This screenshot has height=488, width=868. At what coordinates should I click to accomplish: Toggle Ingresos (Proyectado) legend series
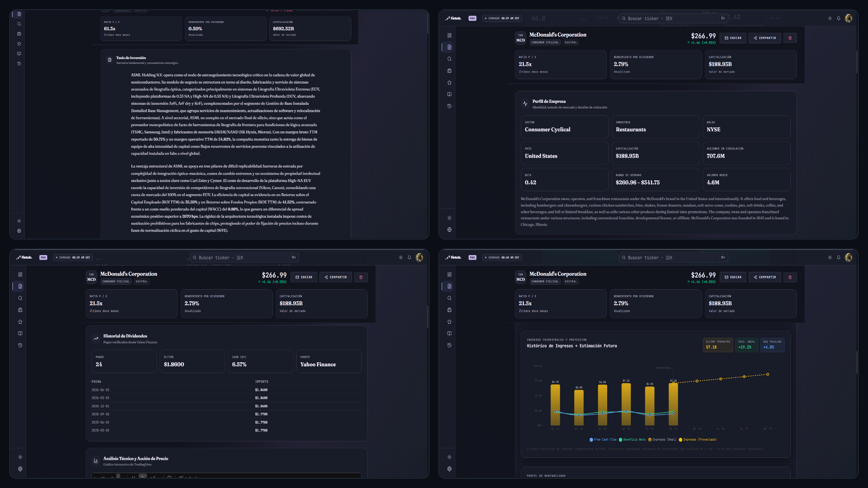(x=698, y=440)
